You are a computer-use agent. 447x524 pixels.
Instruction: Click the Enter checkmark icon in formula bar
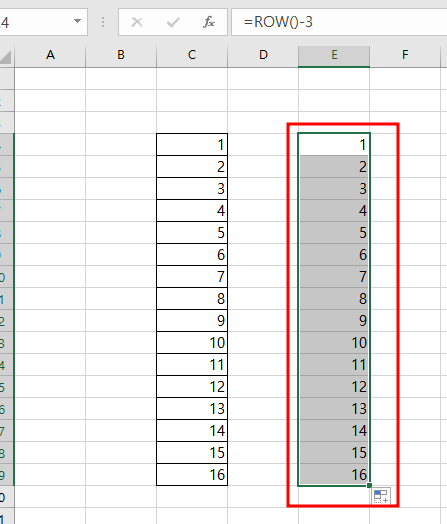pos(173,22)
